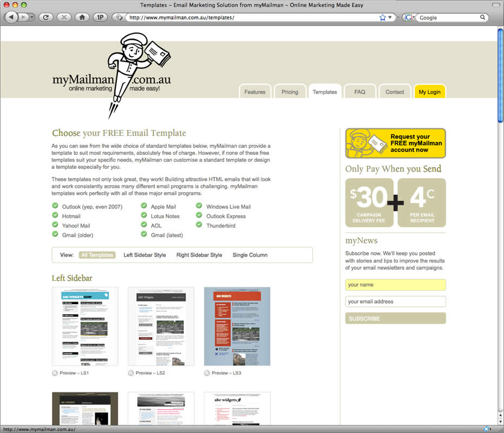Click into the Google search box
The image size is (504, 433).
pos(448,18)
